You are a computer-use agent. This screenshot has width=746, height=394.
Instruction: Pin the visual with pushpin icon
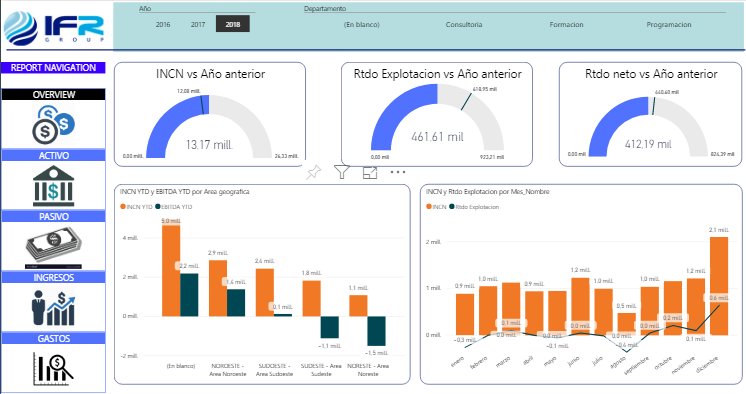[x=313, y=172]
